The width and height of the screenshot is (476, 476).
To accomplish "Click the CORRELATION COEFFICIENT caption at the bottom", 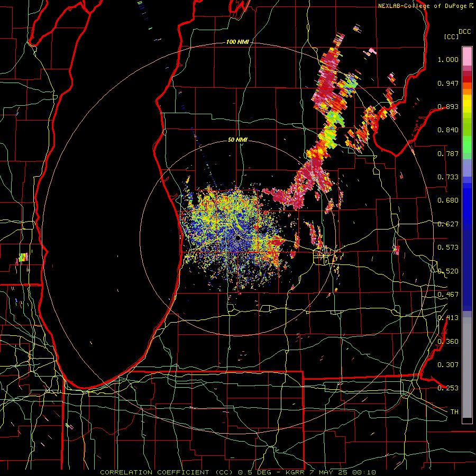I will coord(238,472).
